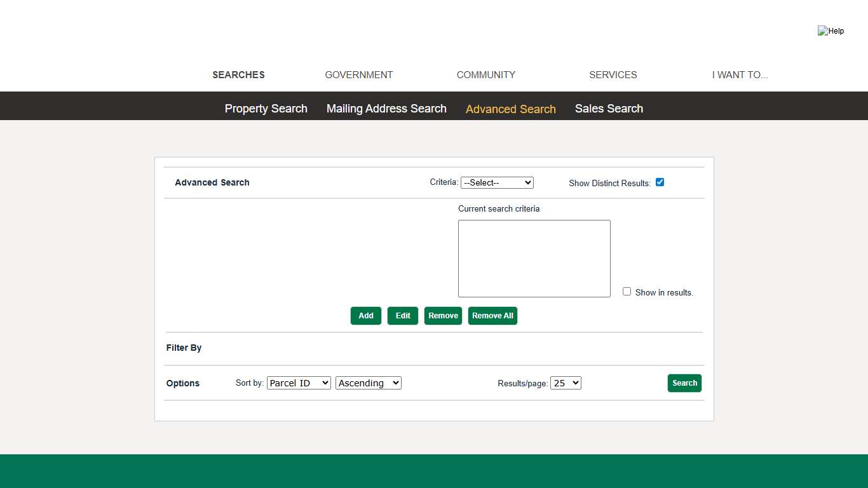Open the Sort by Parcel ID dropdown

299,383
